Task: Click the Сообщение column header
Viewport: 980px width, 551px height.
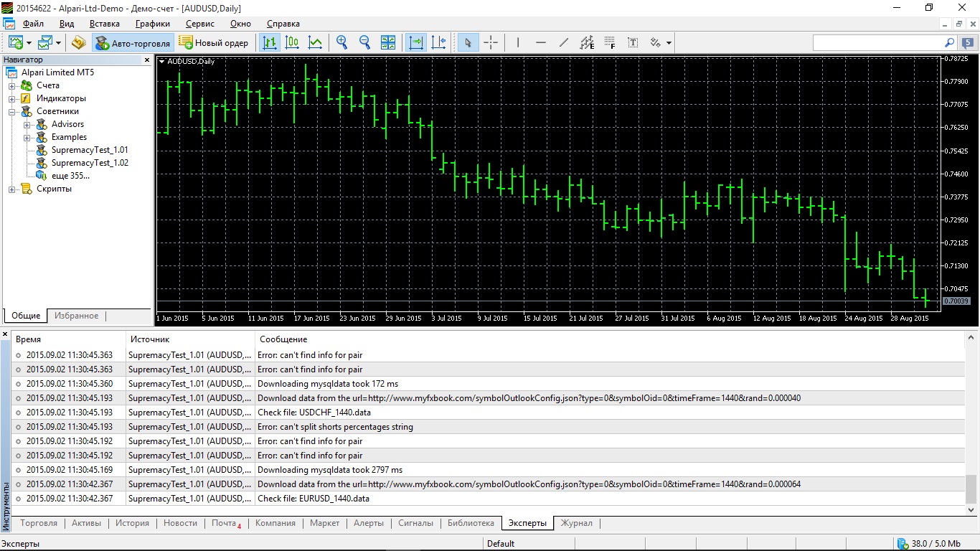Action: (610, 339)
